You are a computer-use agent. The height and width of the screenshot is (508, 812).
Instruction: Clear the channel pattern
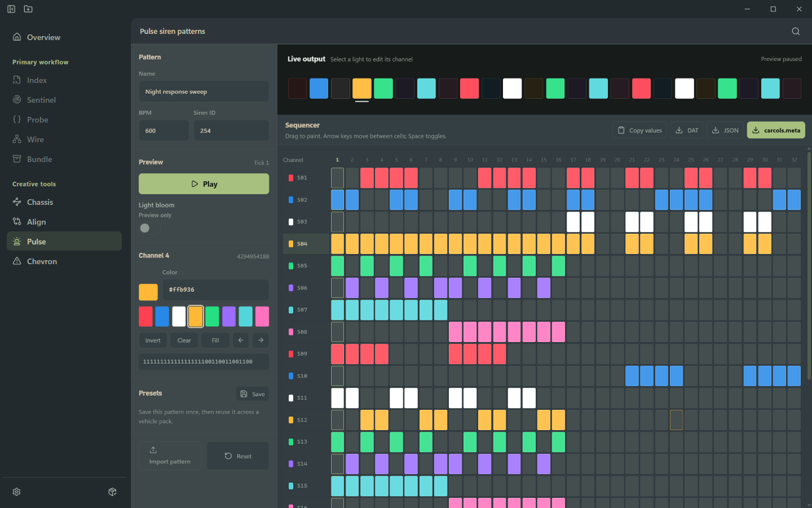click(x=184, y=340)
